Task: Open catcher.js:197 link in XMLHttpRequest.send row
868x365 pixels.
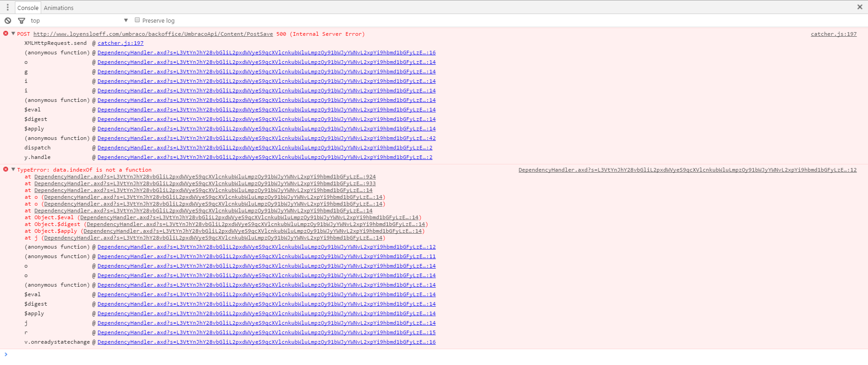Action: point(120,43)
